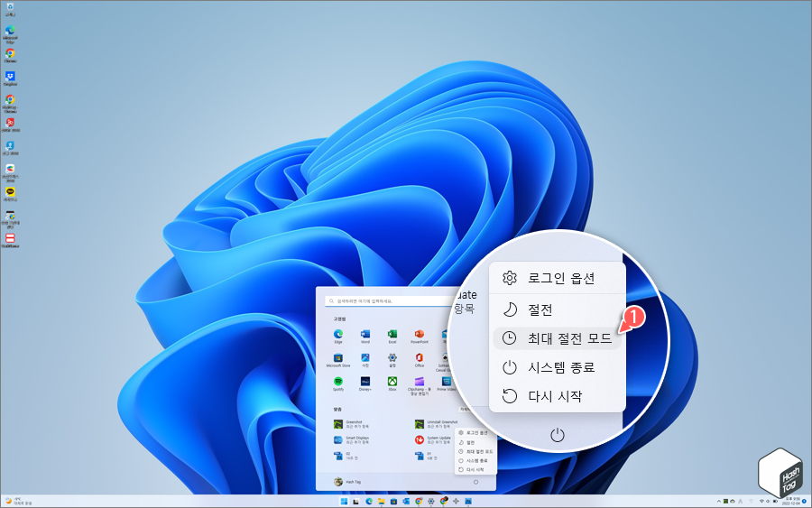Open the red Hancom 2018 desktop icon
Viewport: 812px width, 508px height.
(x=10, y=125)
